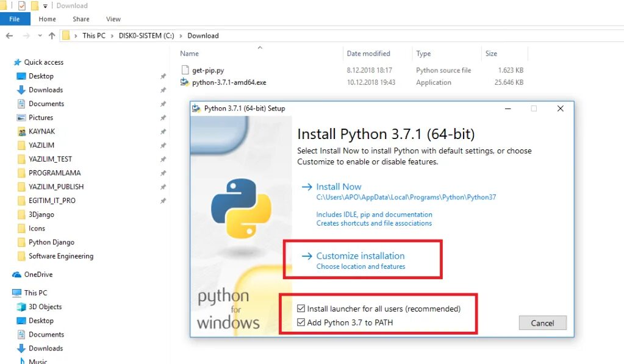The height and width of the screenshot is (364, 624).
Task: Click the Up arrow navigation icon
Action: coord(52,35)
